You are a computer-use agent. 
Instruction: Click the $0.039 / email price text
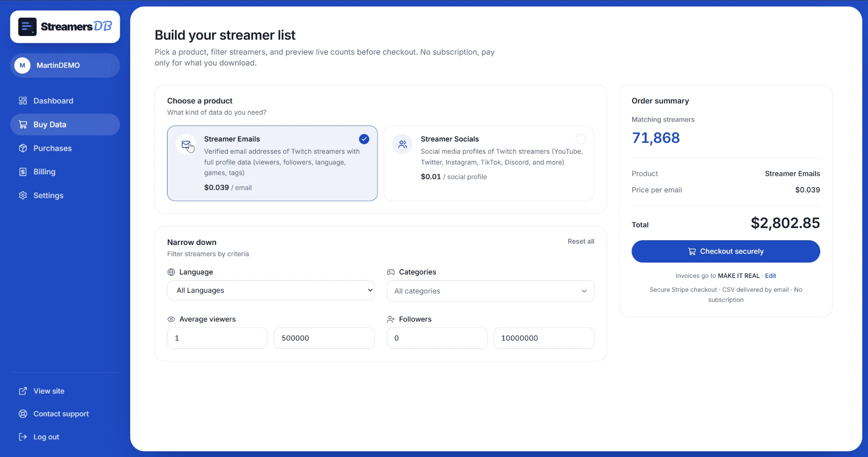coord(228,188)
